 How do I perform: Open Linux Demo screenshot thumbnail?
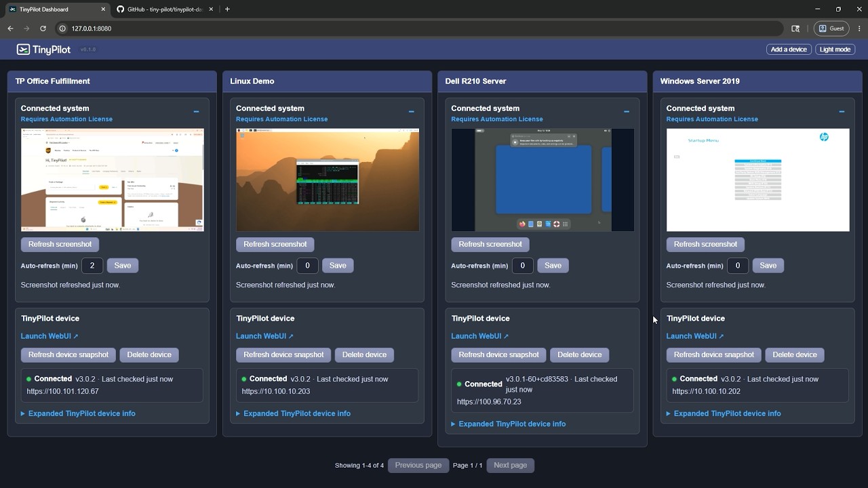tap(328, 180)
